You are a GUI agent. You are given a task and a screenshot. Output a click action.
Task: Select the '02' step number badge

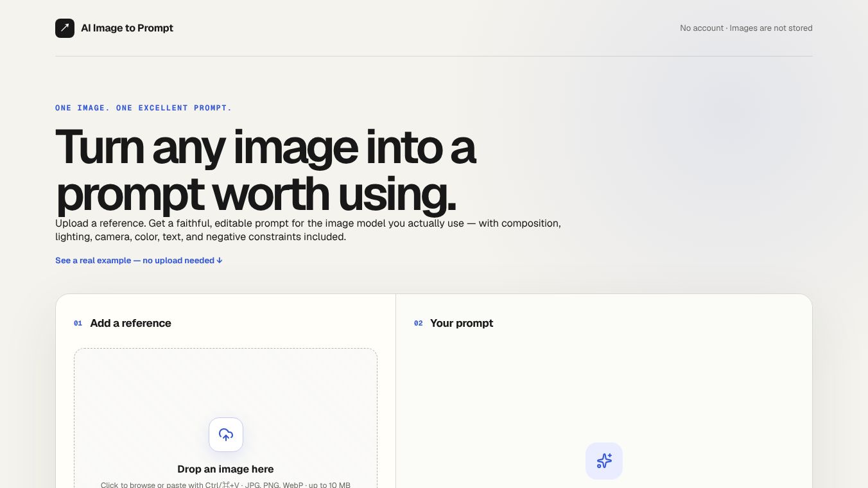pos(419,324)
